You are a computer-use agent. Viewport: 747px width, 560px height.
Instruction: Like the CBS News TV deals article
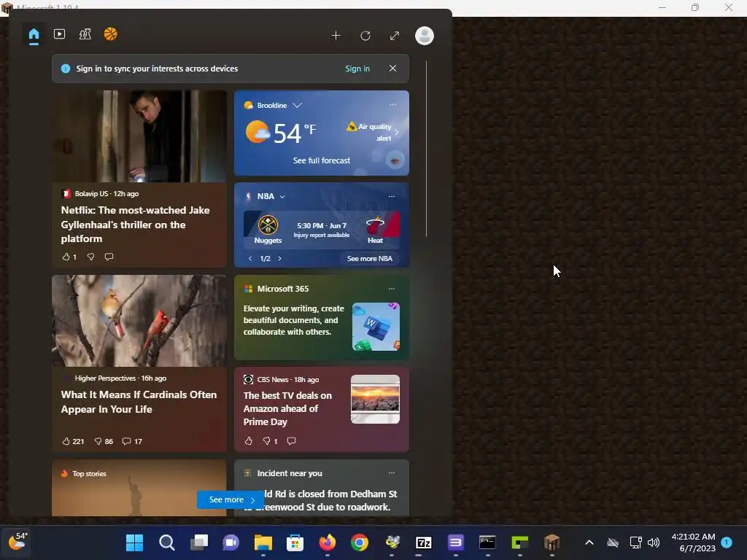(249, 441)
